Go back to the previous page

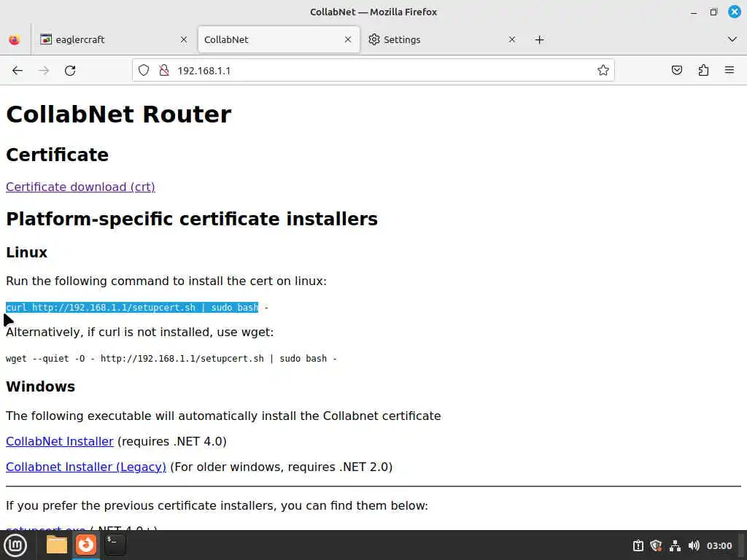[x=18, y=71]
